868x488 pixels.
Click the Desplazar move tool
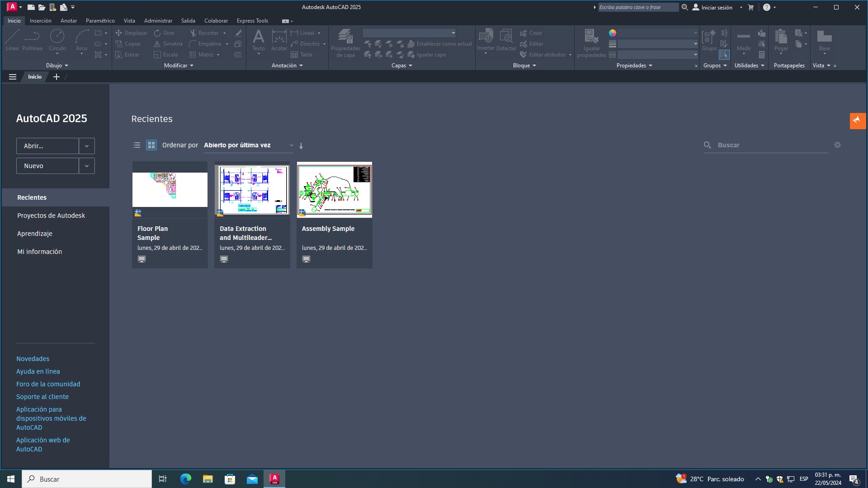tap(131, 33)
